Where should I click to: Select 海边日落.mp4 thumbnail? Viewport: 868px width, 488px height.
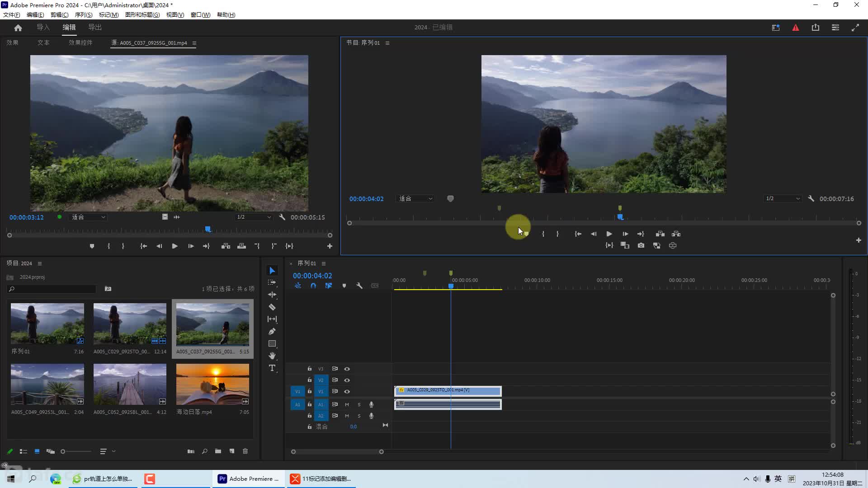[x=212, y=384]
